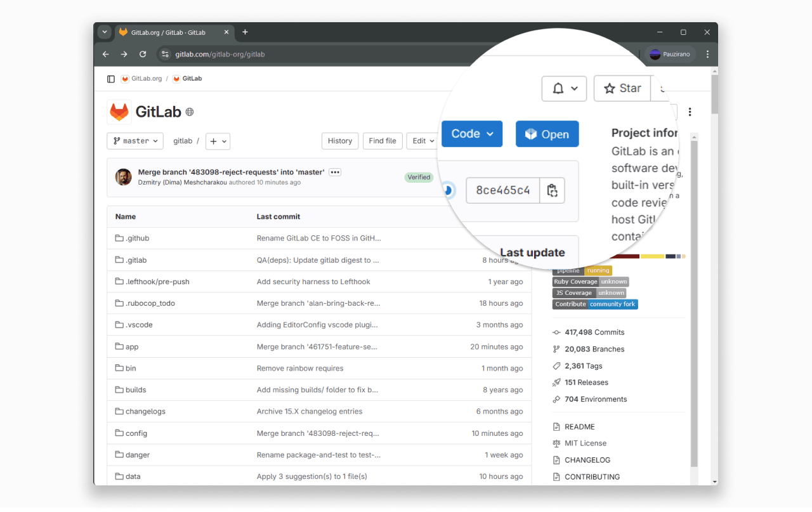Click the GitLab fox logo avatar
Viewport: 812px width, 512px height.
click(119, 112)
